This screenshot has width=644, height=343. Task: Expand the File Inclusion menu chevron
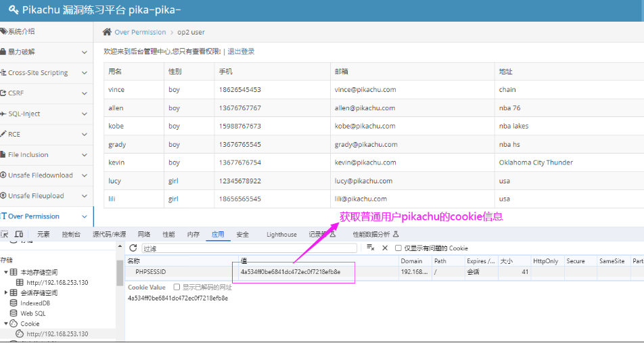pos(84,155)
